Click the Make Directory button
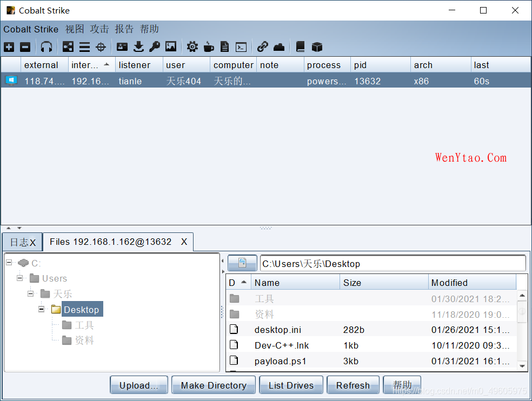532x401 pixels. [x=214, y=385]
